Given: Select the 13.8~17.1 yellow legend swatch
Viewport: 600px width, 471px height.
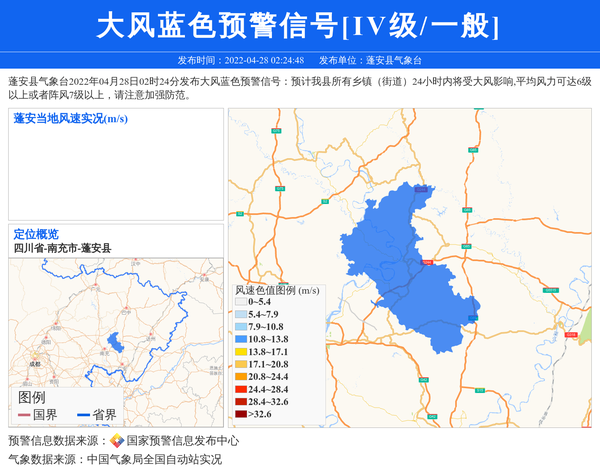Looking at the screenshot, I should click(x=240, y=352).
